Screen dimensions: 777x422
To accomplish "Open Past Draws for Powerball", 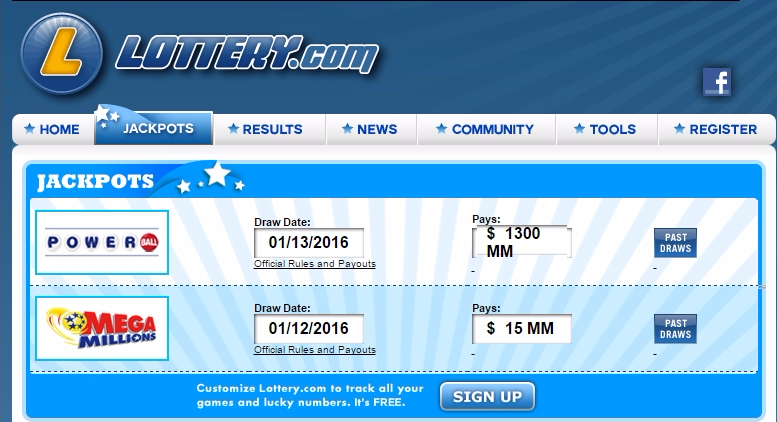I will tap(675, 243).
